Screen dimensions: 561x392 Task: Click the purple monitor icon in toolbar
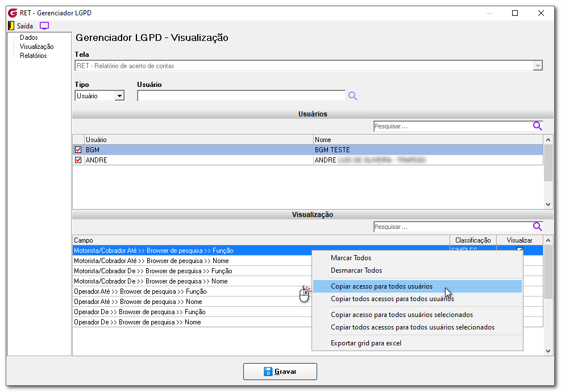click(x=44, y=26)
